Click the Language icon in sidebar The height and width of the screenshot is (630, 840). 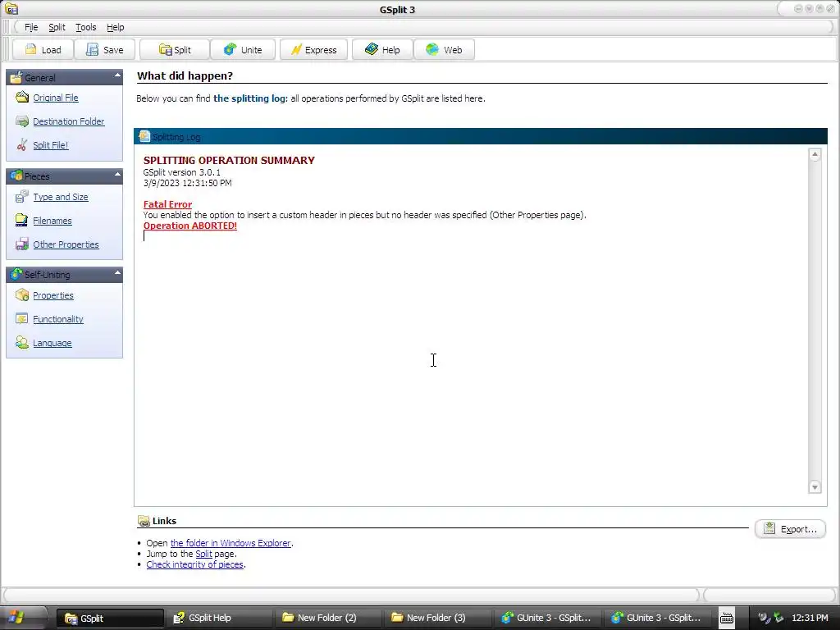[x=22, y=342]
